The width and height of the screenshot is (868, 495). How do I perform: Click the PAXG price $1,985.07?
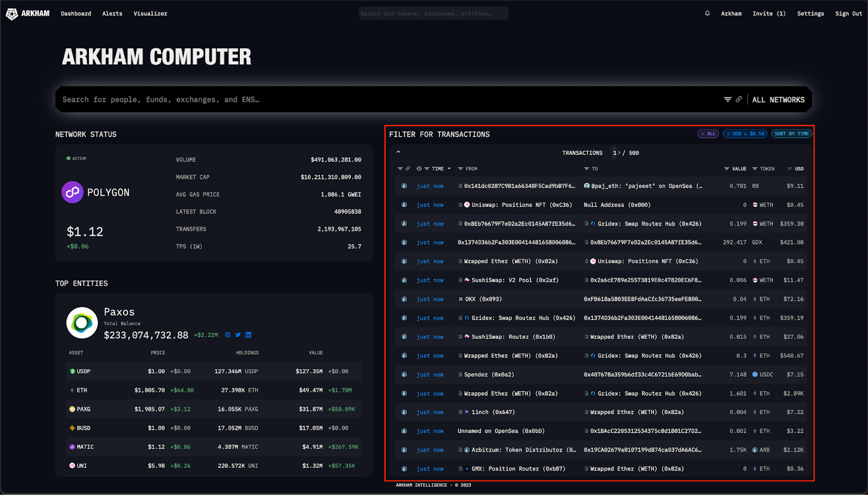pos(150,409)
